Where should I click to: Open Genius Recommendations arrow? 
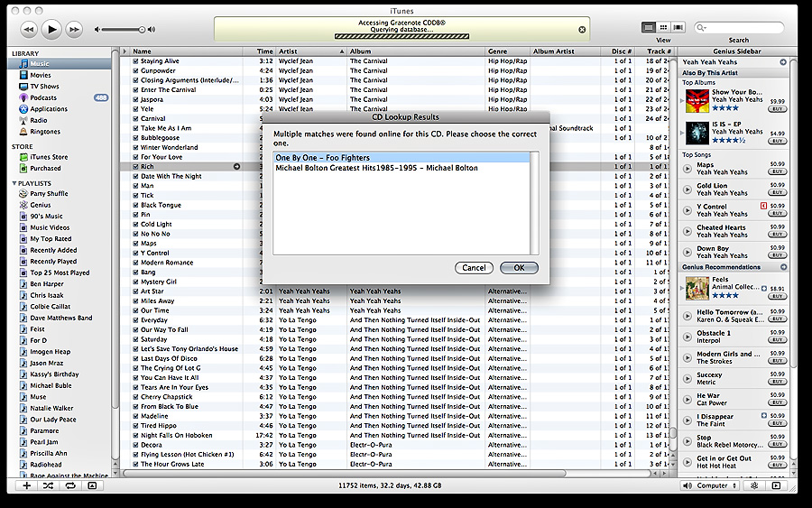click(783, 267)
